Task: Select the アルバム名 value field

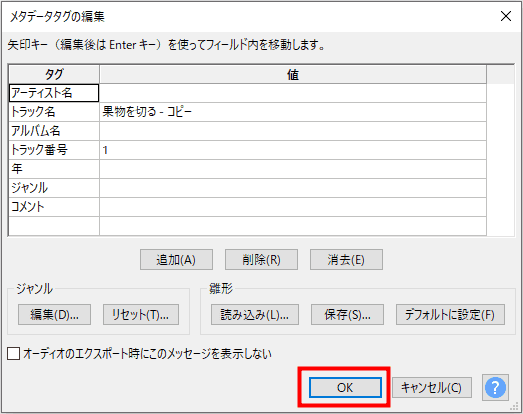Action: (x=293, y=131)
